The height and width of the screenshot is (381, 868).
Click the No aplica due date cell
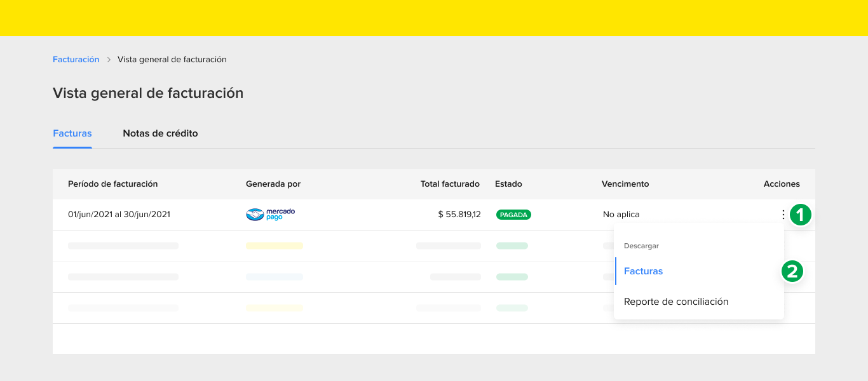pos(621,215)
